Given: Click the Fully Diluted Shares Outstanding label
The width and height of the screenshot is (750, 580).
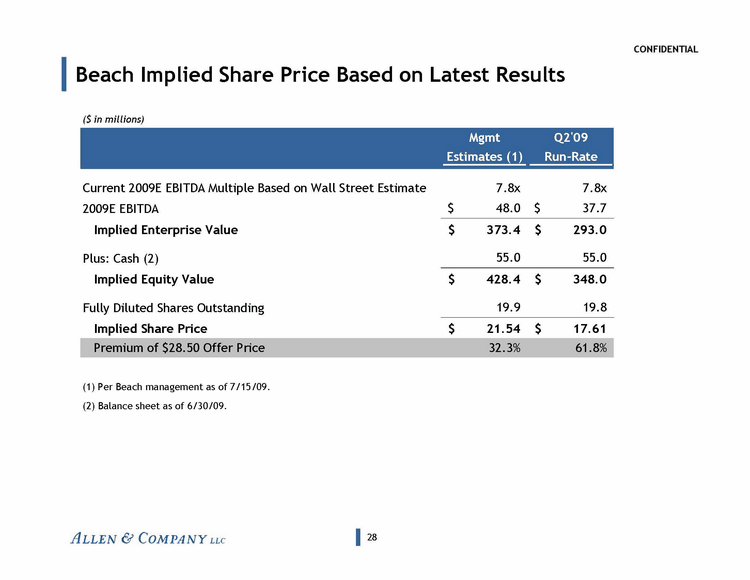Looking at the screenshot, I should click(x=172, y=308).
